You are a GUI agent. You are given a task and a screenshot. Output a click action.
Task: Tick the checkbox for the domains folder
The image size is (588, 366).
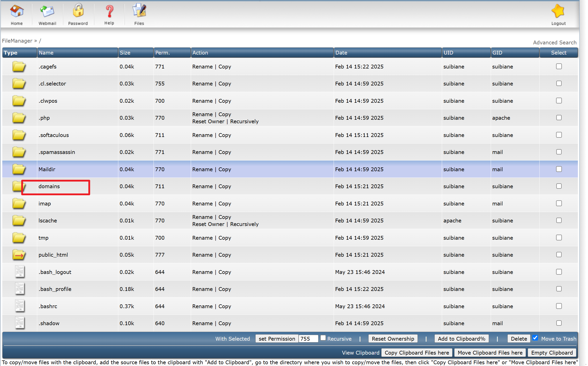pos(559,186)
